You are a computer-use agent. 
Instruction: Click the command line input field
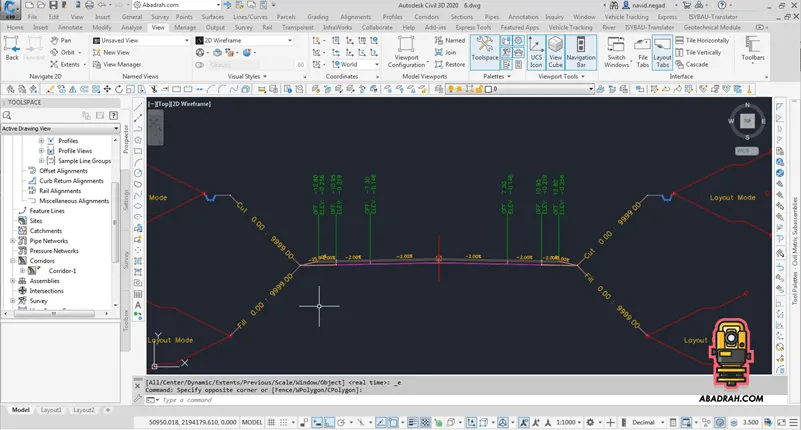[x=300, y=400]
